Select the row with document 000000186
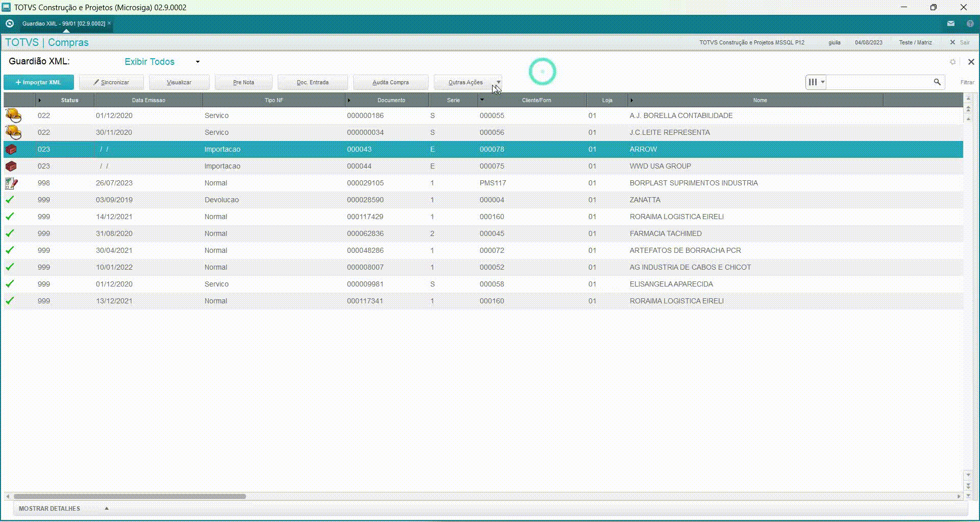 click(483, 115)
